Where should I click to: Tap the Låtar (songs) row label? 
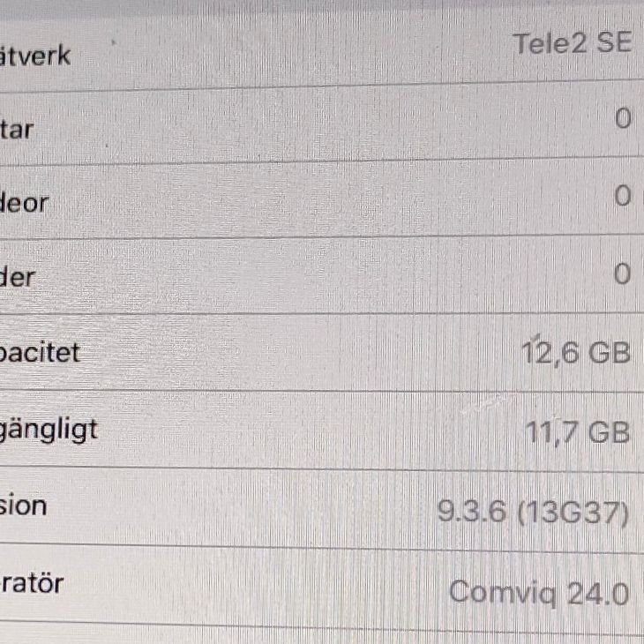[17, 130]
